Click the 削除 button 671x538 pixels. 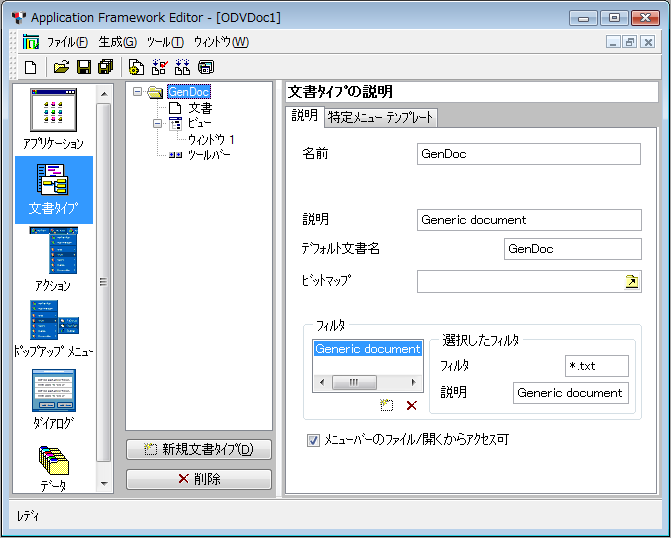(x=199, y=479)
